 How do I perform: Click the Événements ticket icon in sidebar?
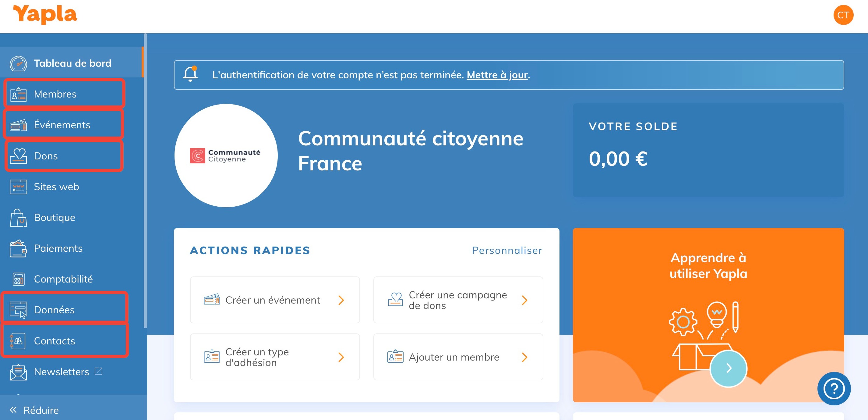coord(18,125)
